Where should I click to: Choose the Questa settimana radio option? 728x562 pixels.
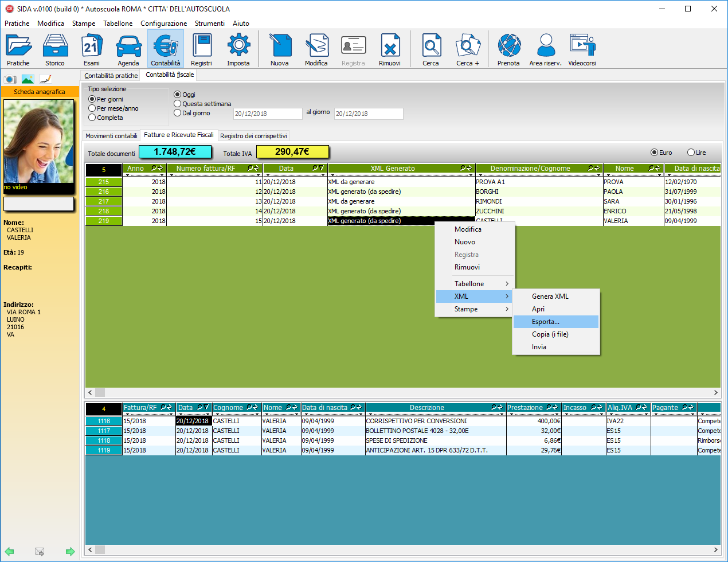coord(178,104)
